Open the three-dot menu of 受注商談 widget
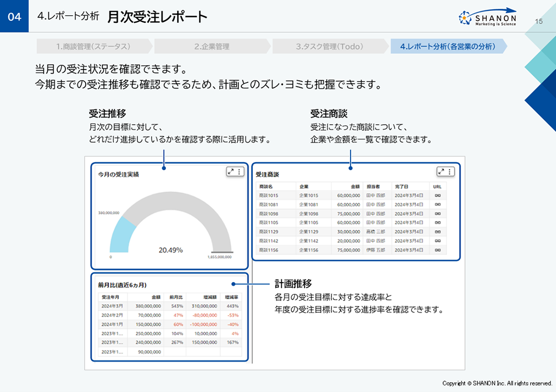Screen dimensions: 556x392 tap(450, 171)
